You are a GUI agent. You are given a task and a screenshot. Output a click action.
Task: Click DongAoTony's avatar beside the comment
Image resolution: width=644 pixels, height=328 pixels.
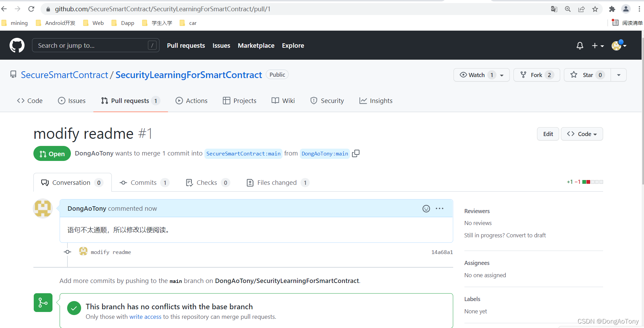[43, 208]
